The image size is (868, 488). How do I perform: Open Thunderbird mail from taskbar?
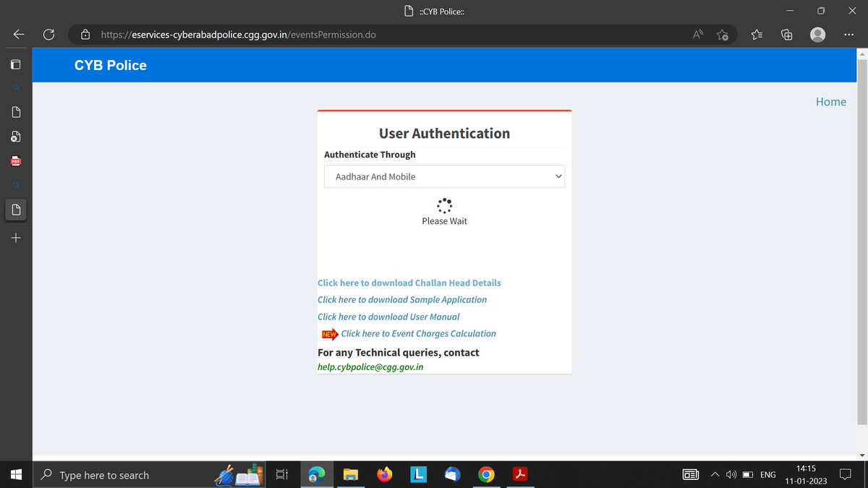453,475
